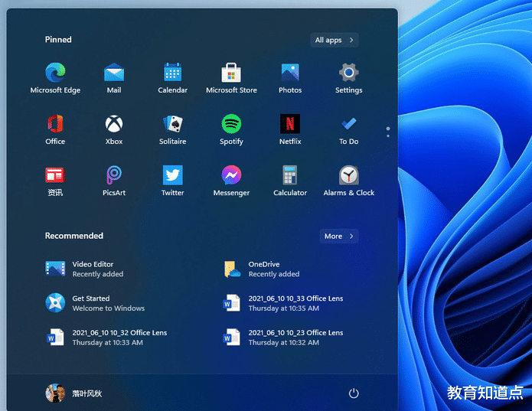Image resolution: width=532 pixels, height=411 pixels.
Task: Show More recommended items
Action: 338,236
